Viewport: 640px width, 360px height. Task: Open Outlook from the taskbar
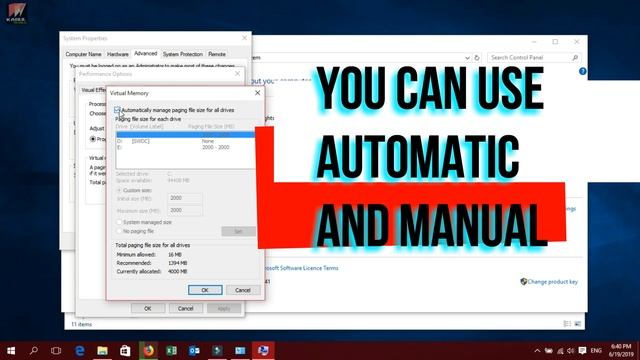(x=194, y=351)
